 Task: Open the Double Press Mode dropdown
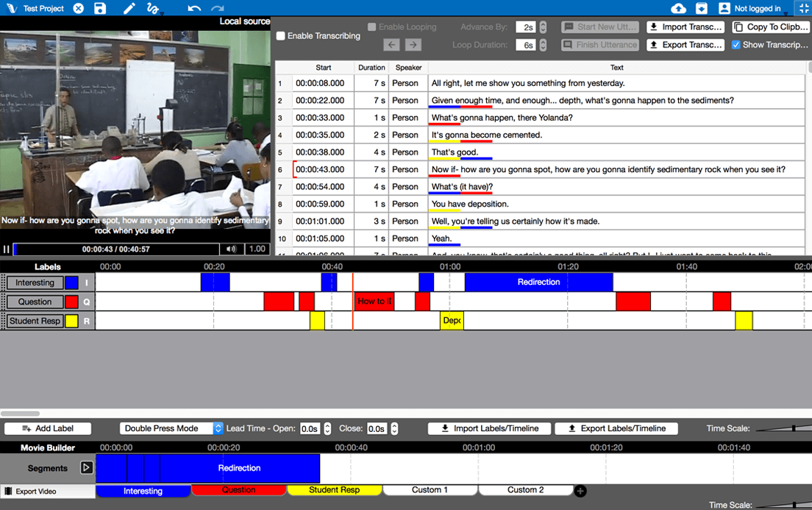click(171, 428)
